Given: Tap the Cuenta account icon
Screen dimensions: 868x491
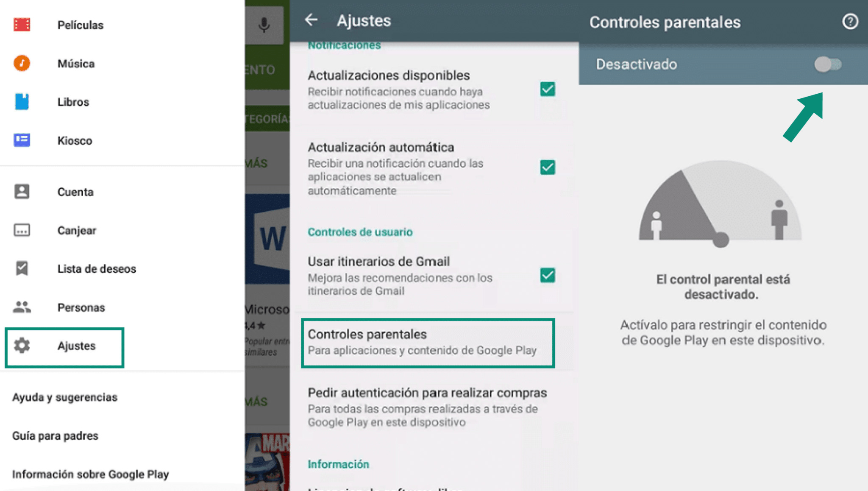Looking at the screenshot, I should (22, 192).
